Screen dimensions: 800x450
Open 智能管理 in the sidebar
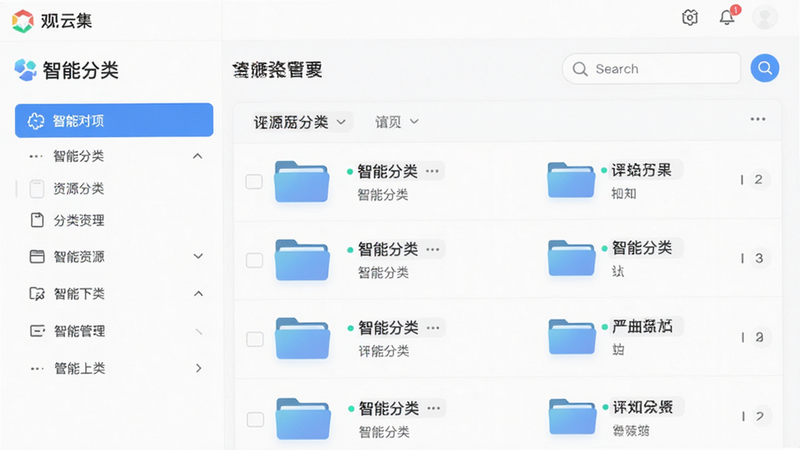[80, 331]
